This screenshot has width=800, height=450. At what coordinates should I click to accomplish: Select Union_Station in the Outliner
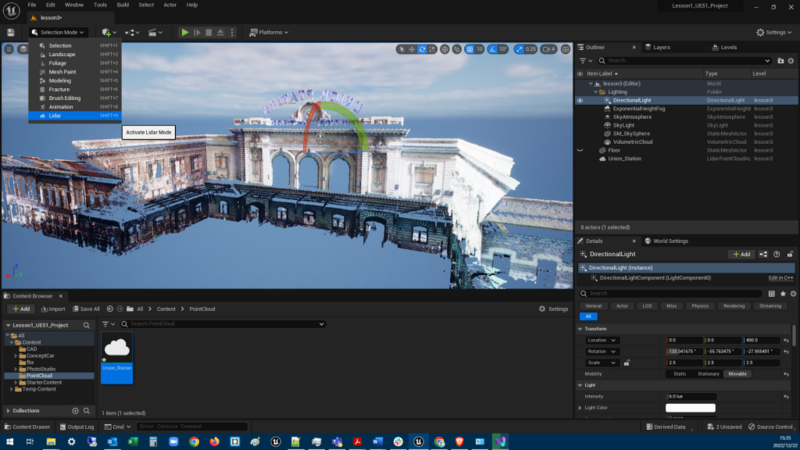pyautogui.click(x=624, y=159)
